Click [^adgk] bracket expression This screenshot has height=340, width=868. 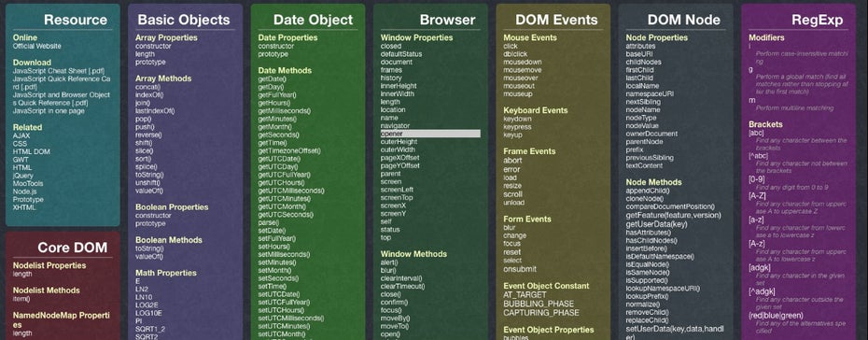coord(762,291)
